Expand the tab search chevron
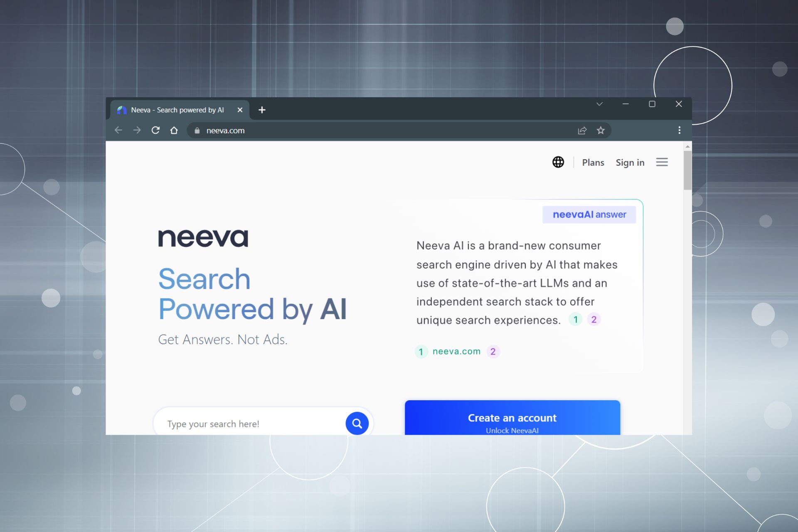The width and height of the screenshot is (798, 532). (x=599, y=104)
